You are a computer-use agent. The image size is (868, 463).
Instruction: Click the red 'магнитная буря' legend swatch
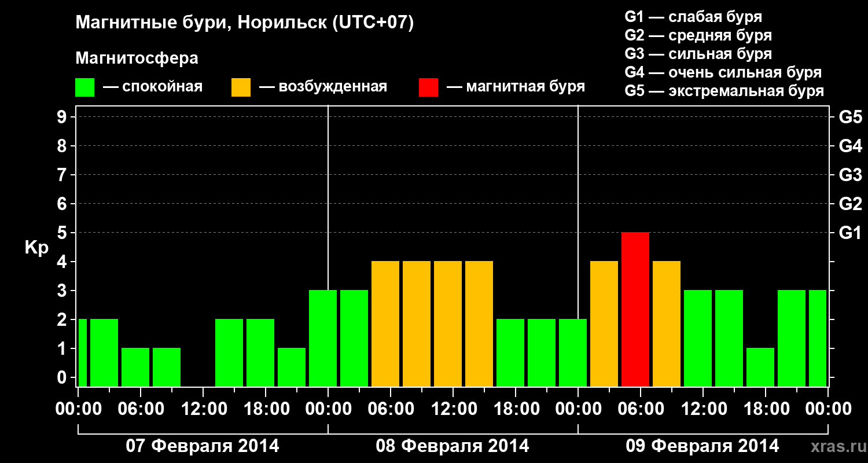coord(428,87)
